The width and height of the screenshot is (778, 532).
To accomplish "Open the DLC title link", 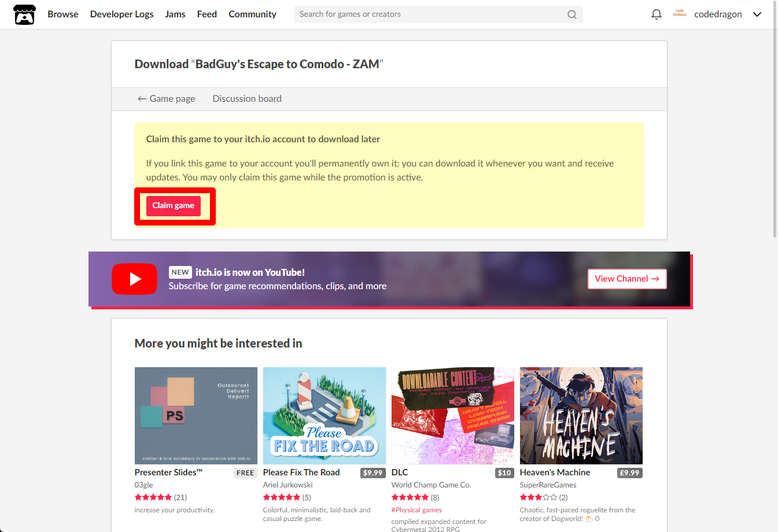I will pyautogui.click(x=400, y=472).
